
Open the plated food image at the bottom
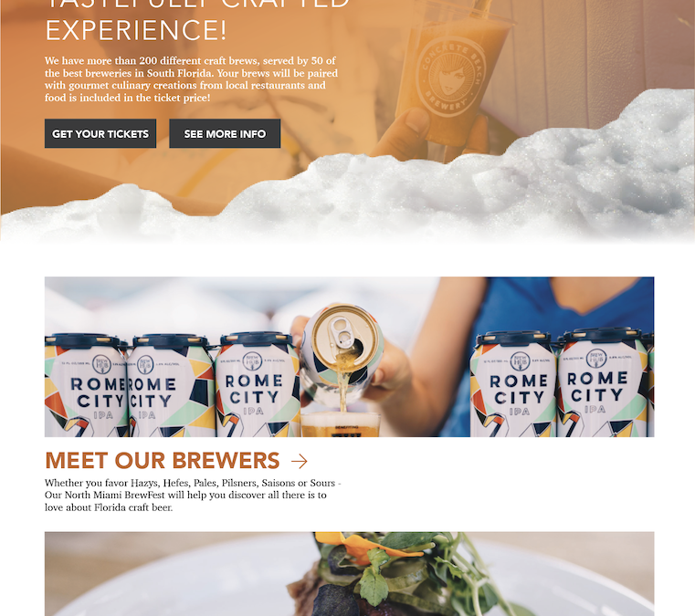pos(349,574)
